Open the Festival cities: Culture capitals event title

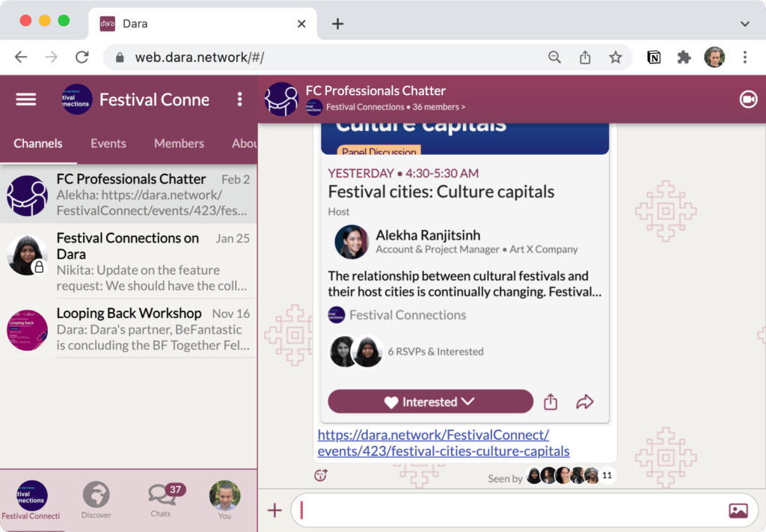coord(441,192)
